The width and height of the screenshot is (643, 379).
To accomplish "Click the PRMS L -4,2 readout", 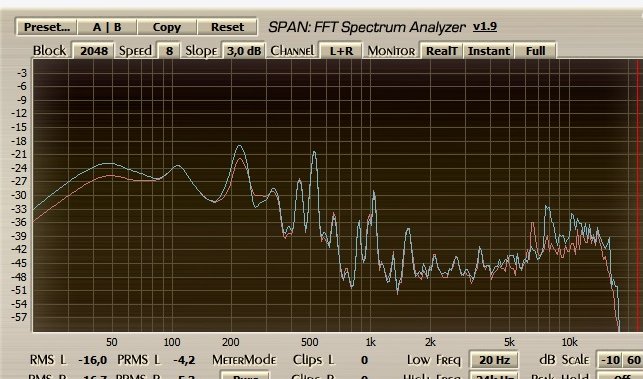I will [x=184, y=360].
